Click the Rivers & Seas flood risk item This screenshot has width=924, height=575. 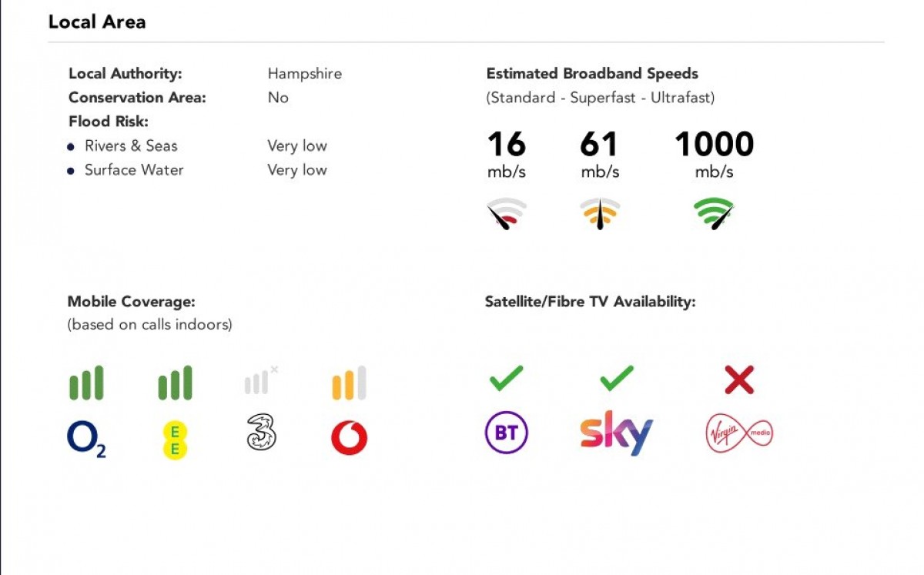pos(131,146)
